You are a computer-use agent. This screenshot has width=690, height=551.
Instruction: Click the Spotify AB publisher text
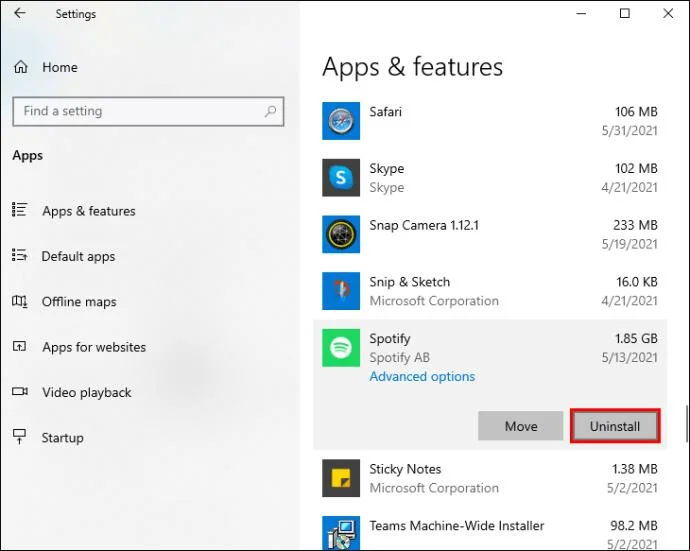click(400, 358)
